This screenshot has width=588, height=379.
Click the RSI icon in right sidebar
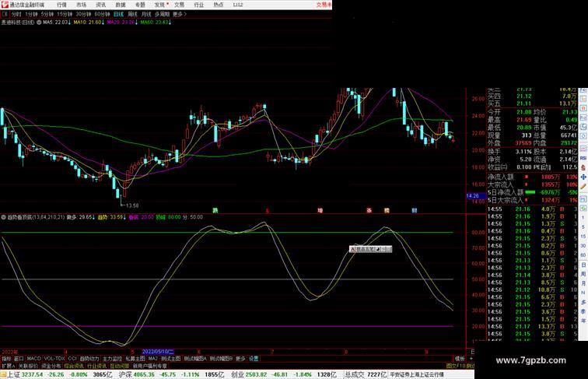583,158
